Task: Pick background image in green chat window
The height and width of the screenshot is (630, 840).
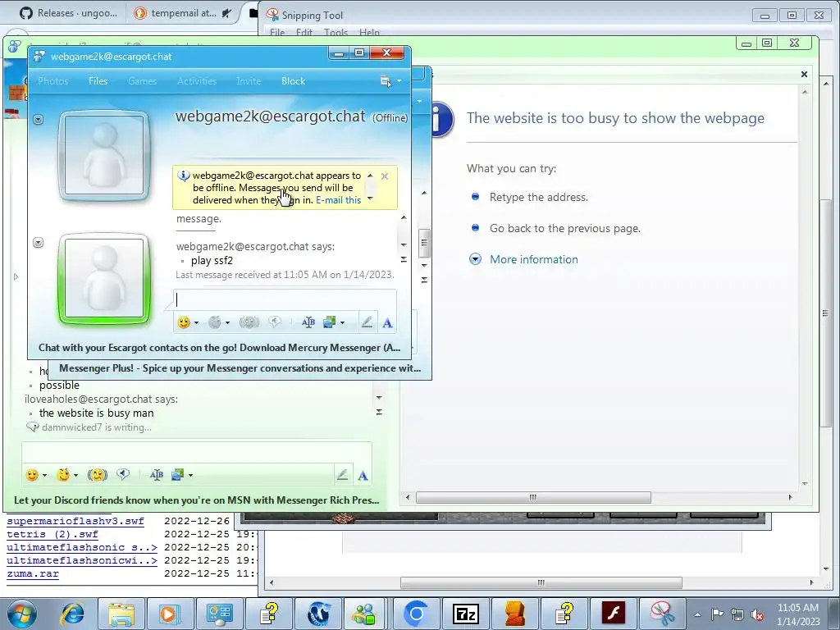Action: tap(177, 475)
